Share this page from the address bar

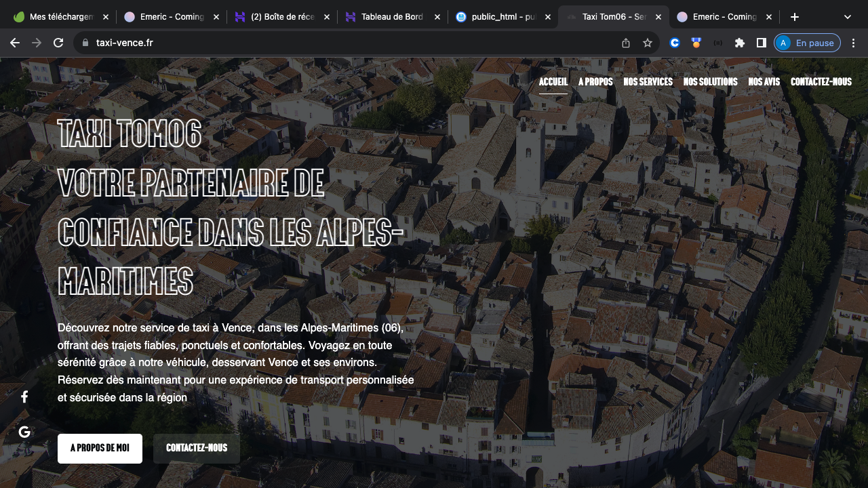pyautogui.click(x=626, y=43)
